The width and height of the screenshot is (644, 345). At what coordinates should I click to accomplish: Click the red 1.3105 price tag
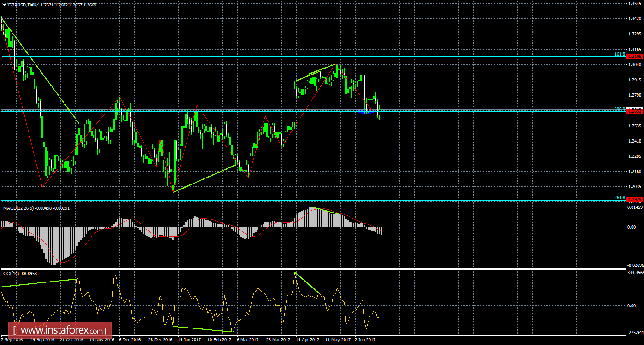tap(635, 57)
